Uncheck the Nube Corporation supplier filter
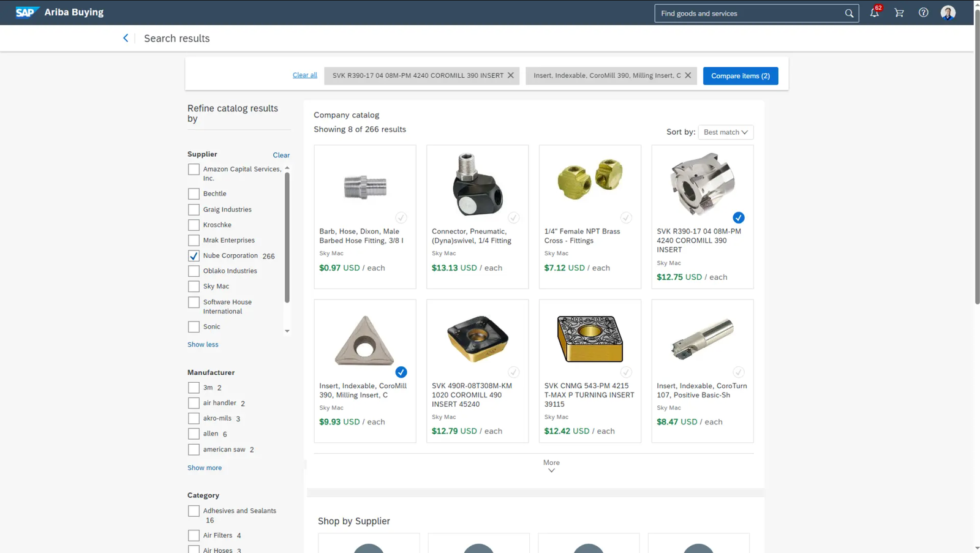 coord(194,256)
